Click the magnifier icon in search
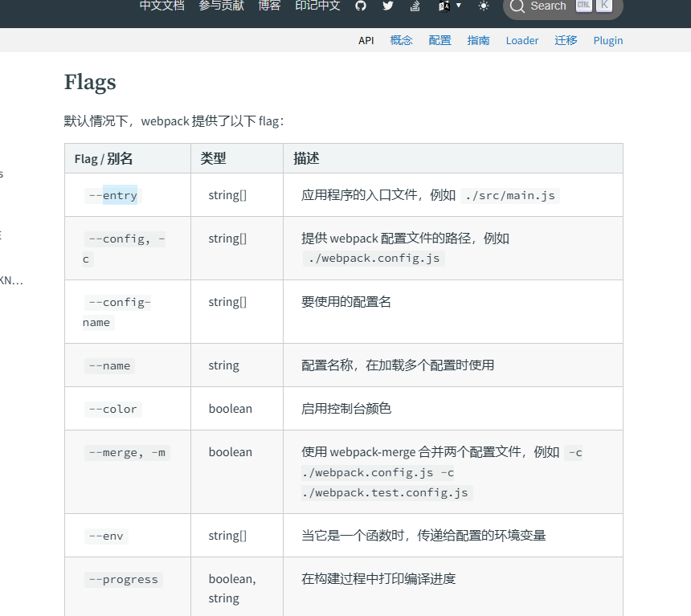This screenshot has width=691, height=616. [x=517, y=6]
